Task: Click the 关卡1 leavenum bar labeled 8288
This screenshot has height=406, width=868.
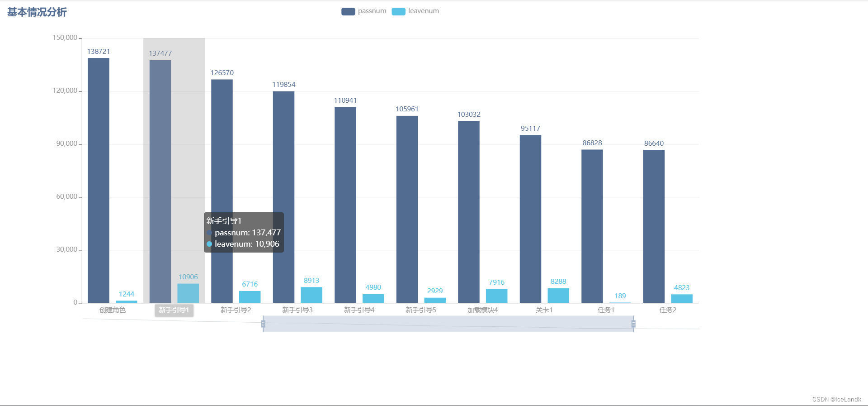Action: pos(558,296)
